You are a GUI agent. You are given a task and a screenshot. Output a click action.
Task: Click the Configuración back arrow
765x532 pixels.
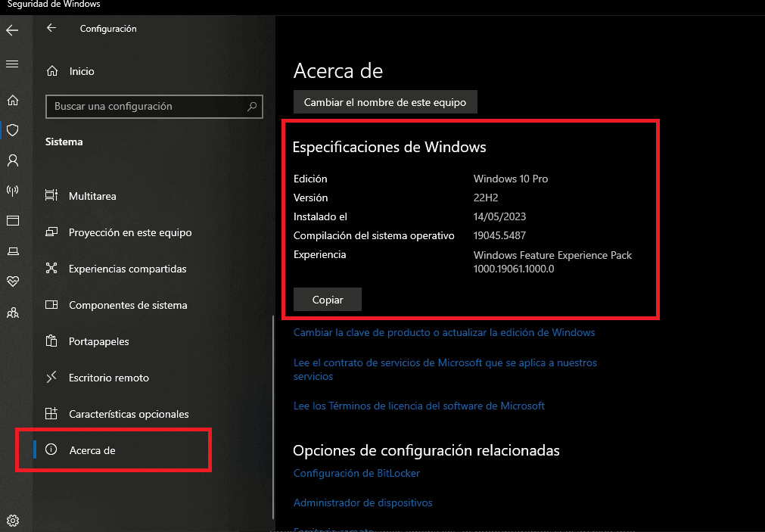click(51, 28)
